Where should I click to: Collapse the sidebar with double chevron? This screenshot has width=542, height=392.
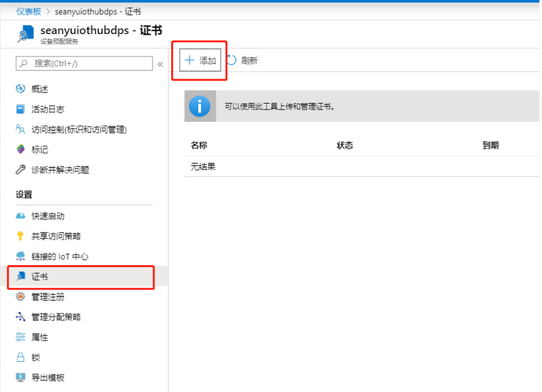(160, 64)
